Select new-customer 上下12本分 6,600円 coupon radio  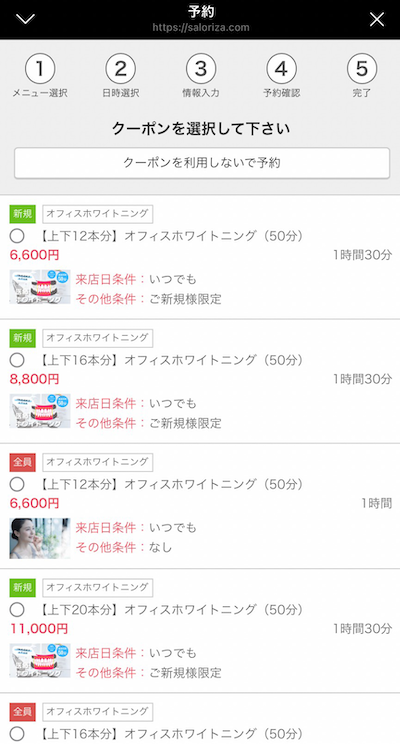point(17,236)
